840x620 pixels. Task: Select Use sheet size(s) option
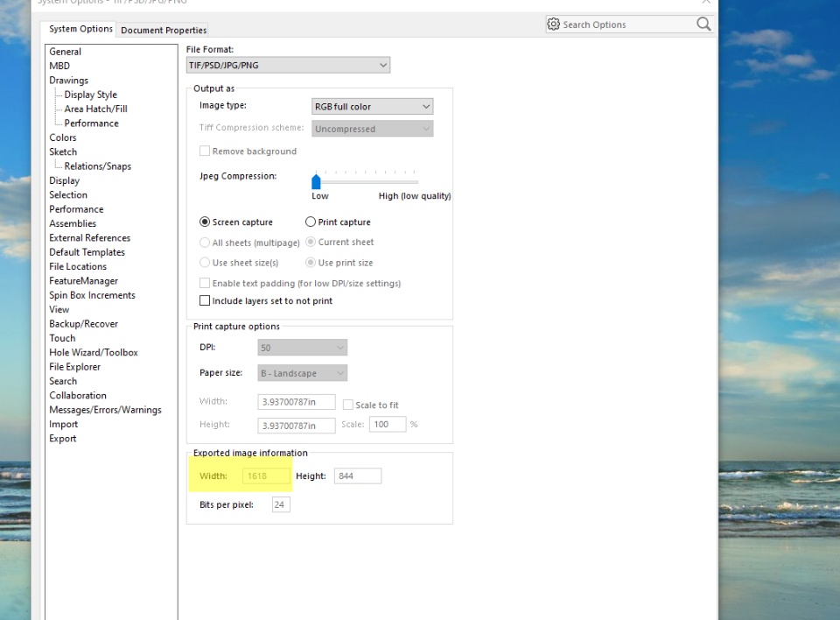click(x=205, y=262)
